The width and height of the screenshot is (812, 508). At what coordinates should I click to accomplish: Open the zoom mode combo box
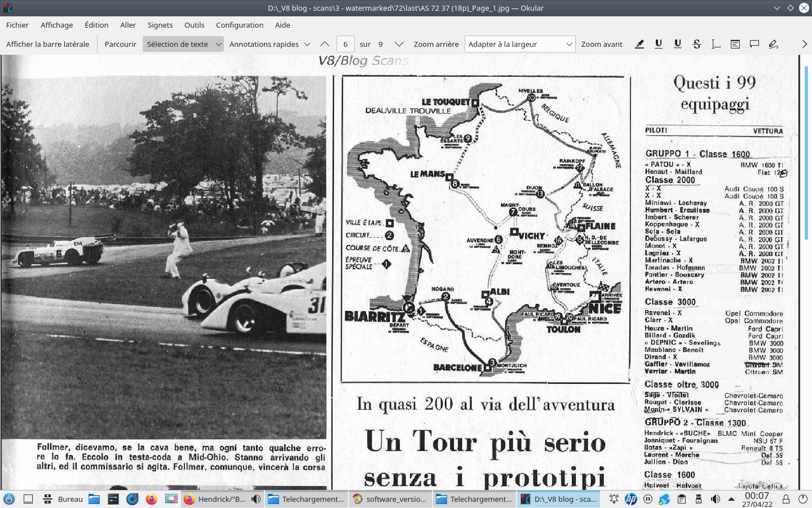(x=519, y=44)
